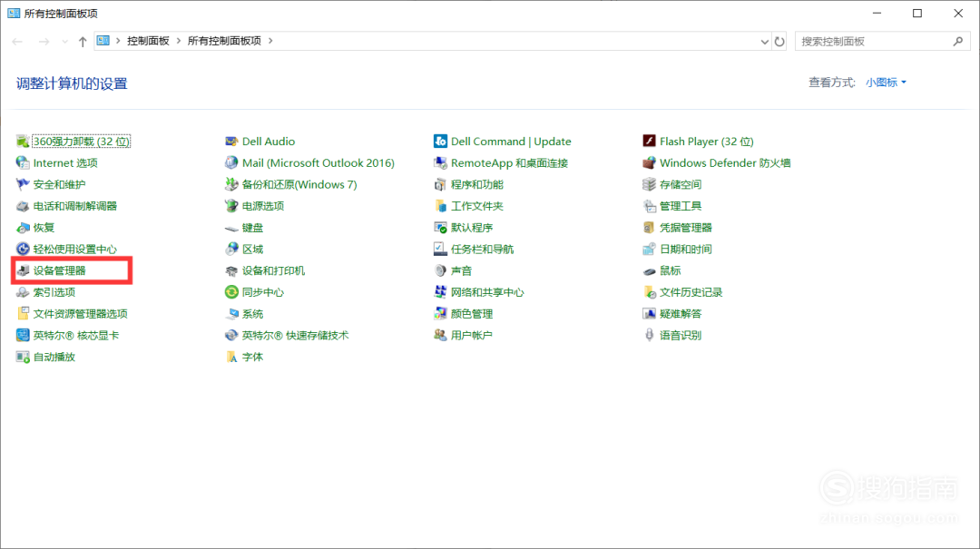This screenshot has height=549, width=980.
Task: Click the Internet 选项 globe icon
Action: pyautogui.click(x=23, y=162)
